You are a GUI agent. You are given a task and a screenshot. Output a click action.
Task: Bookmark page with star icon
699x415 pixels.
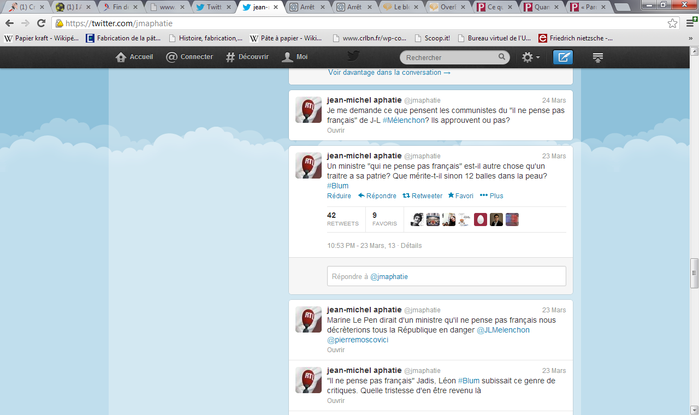pyautogui.click(x=672, y=23)
